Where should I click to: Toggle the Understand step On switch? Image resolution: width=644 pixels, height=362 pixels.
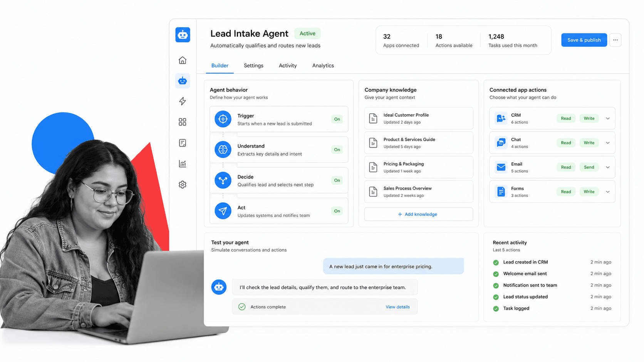click(337, 150)
